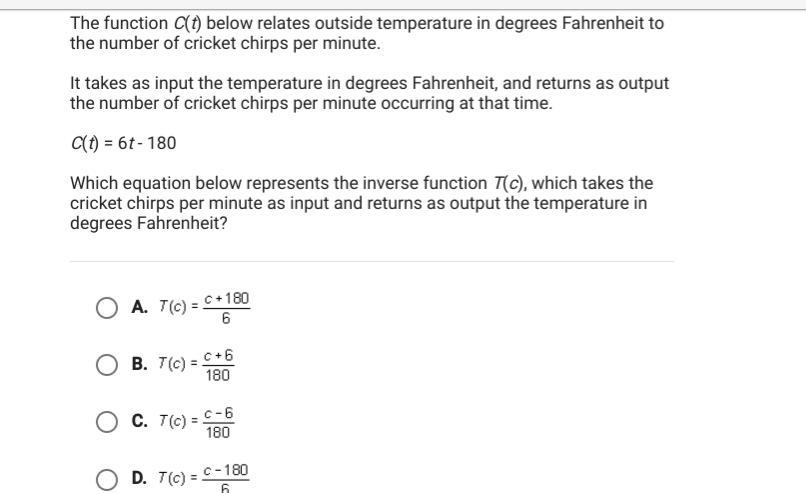Click the fraction c + 180 over 6
806x493 pixels.
(x=226, y=308)
